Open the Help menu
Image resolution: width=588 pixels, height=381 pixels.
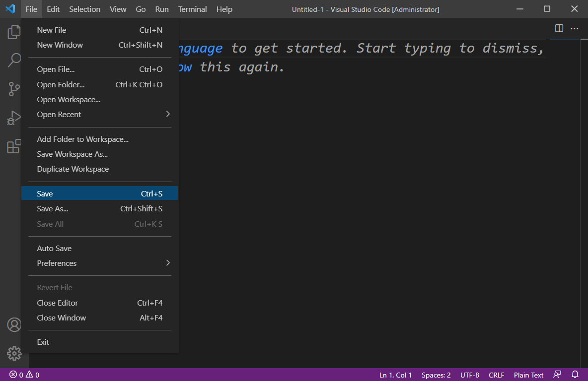224,9
